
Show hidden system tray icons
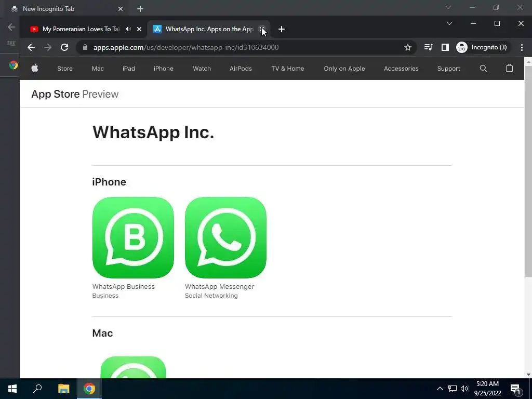[440, 389]
